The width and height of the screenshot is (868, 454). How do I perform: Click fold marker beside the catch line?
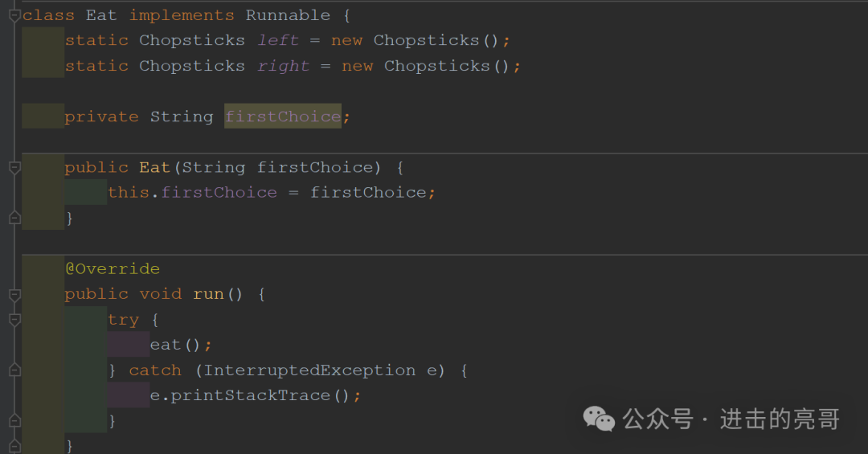(x=14, y=370)
